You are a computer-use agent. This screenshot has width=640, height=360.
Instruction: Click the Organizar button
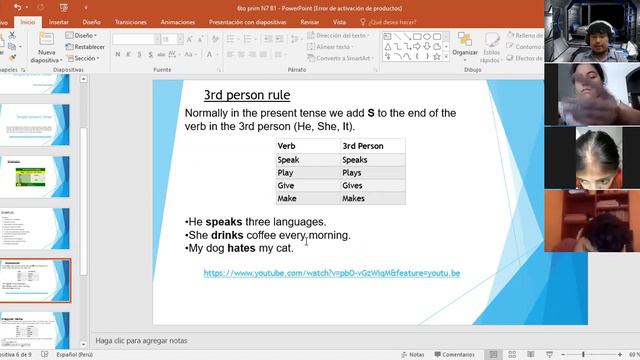tap(465, 46)
